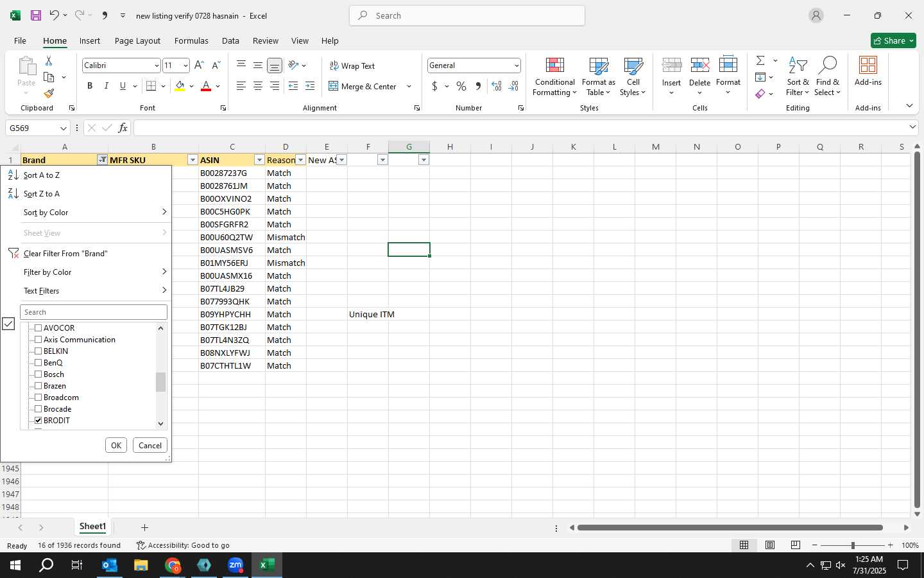Screen dimensions: 924x578
Task: Open the Data ribbon tab
Action: [x=230, y=40]
